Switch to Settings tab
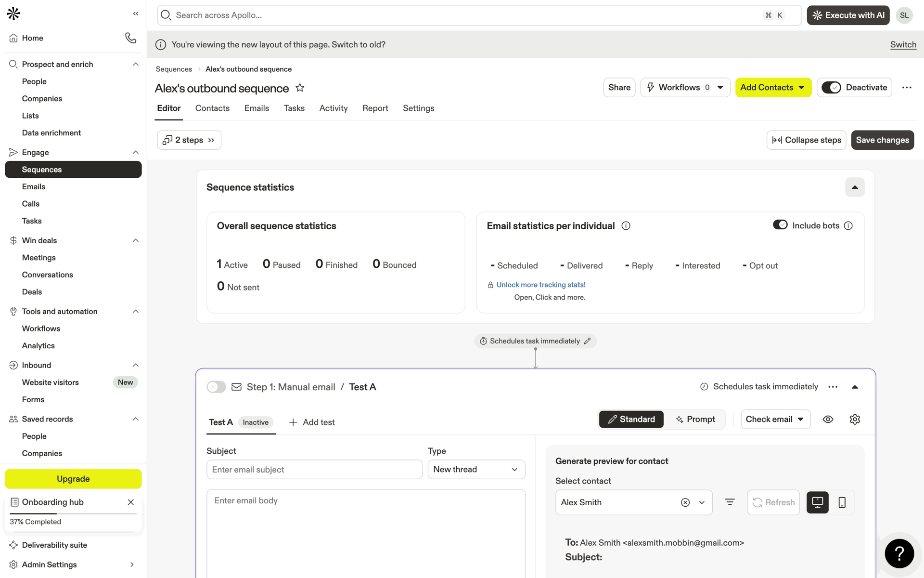Screen dimensions: 924x578 [x=419, y=108]
